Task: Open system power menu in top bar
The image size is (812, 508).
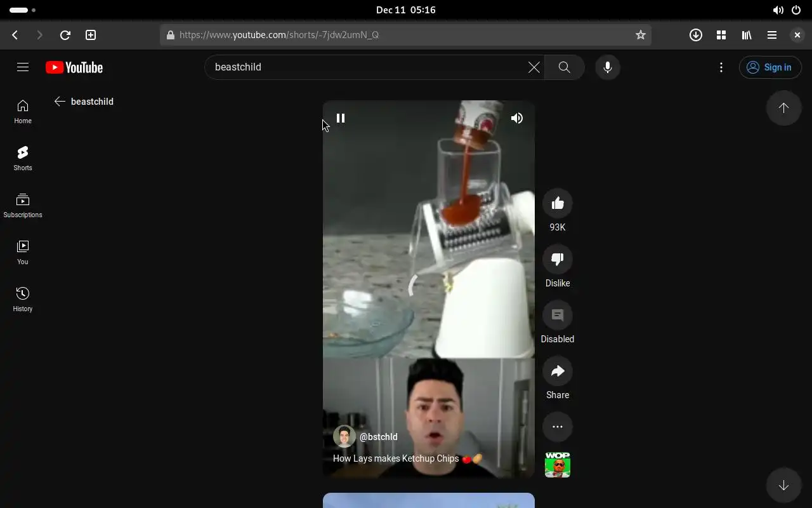Action: [x=796, y=10]
